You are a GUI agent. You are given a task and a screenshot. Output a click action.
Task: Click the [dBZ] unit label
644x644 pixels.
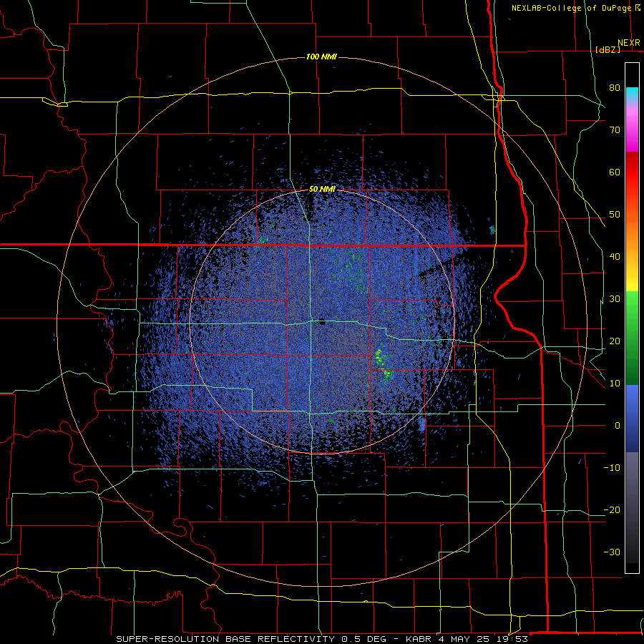[x=608, y=49]
